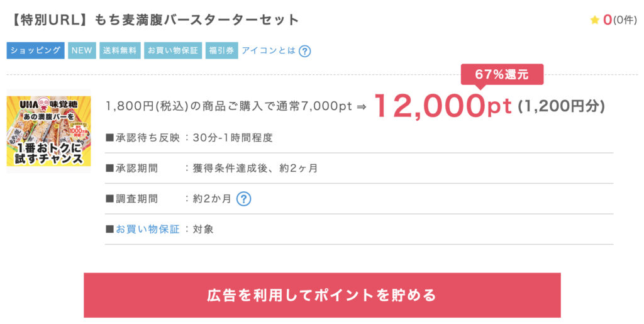Click 広告を利用してポイントを貯める button
The image size is (644, 324).
(x=322, y=295)
